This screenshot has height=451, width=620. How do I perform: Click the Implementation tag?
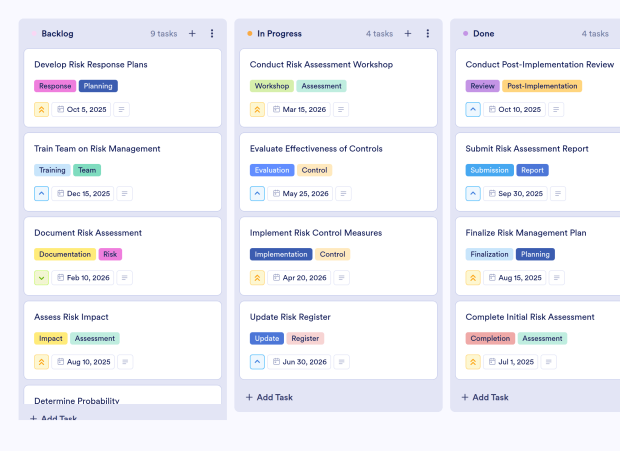281,255
